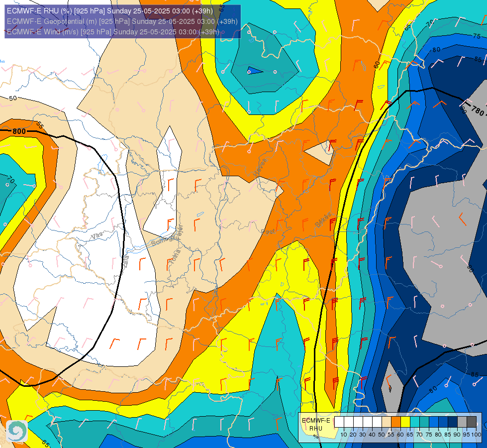Screen dimensions: 487x448
Task: Click the 'Pest' county label
Action: tap(268, 232)
